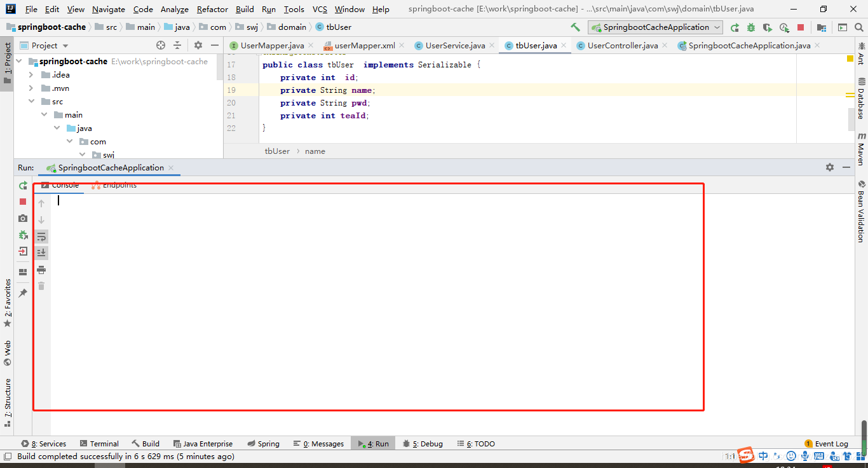This screenshot has height=468, width=868.
Task: Collapse the java folder in the tree
Action: (x=57, y=128)
